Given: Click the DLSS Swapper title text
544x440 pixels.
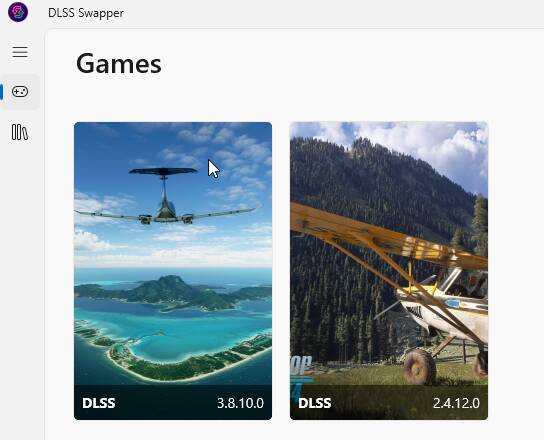Looking at the screenshot, I should pos(86,13).
